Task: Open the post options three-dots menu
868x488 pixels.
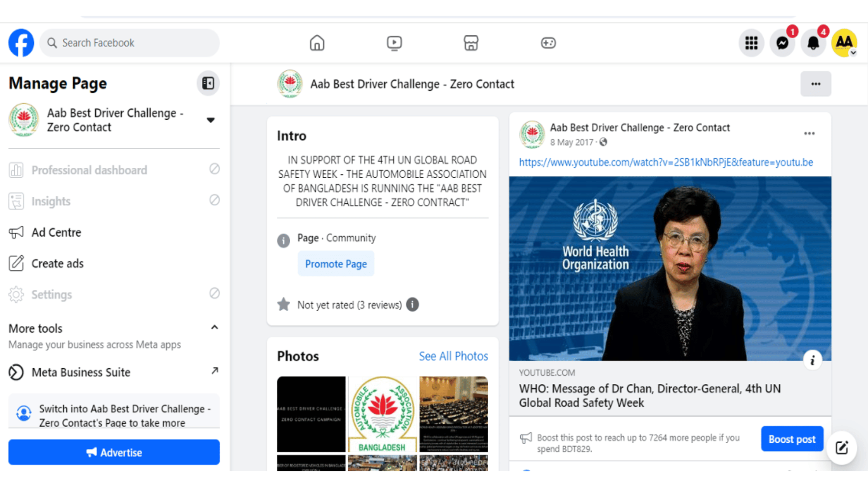Action: click(809, 133)
